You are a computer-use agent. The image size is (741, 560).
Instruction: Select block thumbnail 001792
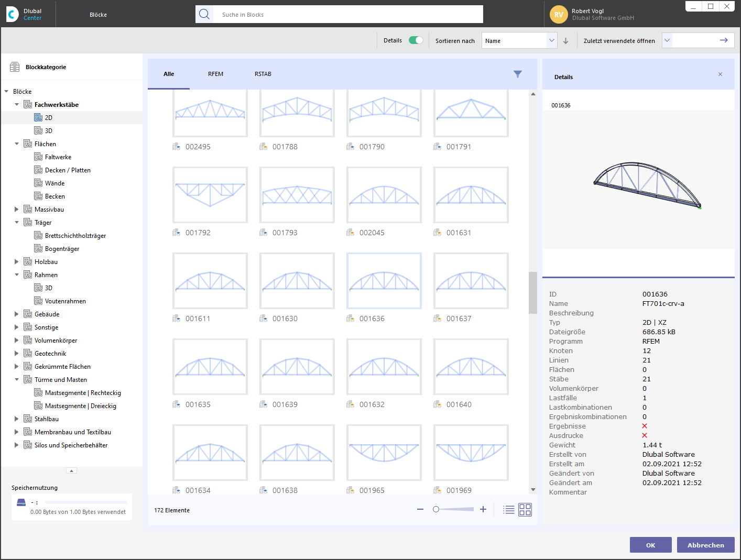tap(210, 195)
